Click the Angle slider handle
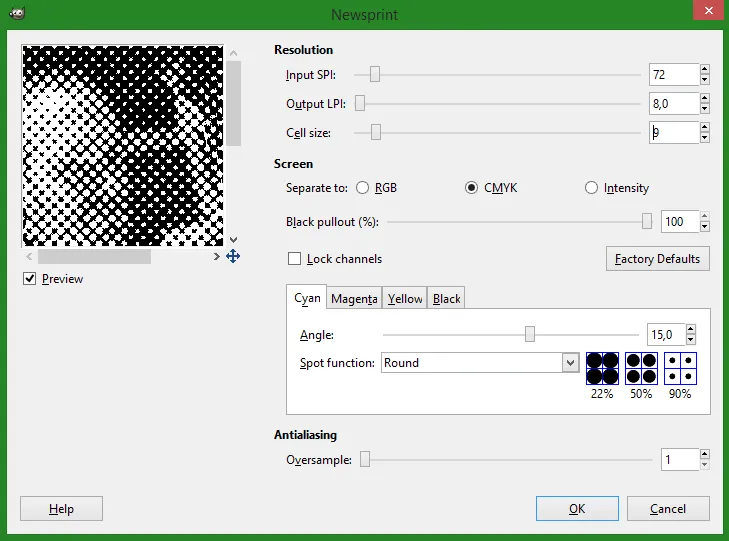The image size is (729, 541). click(x=530, y=334)
